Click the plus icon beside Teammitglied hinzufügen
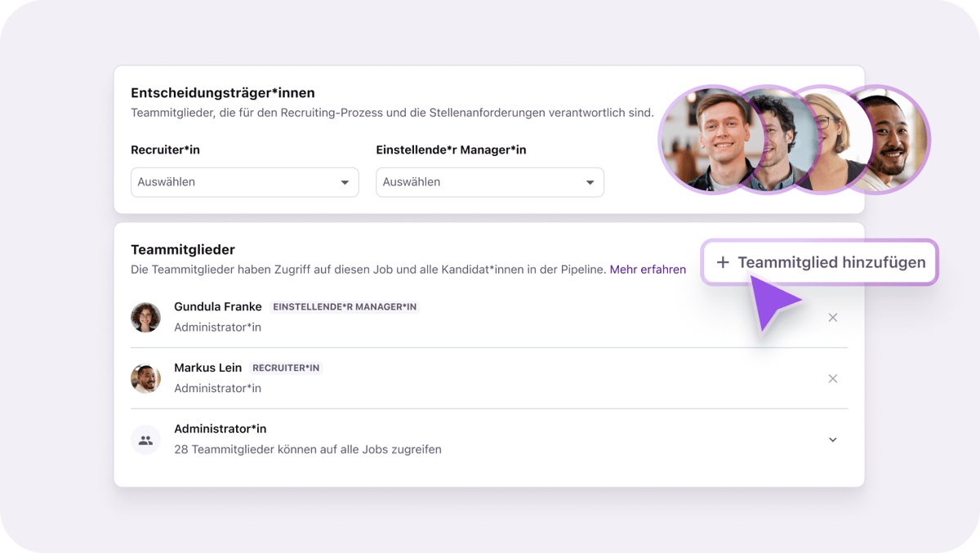The width and height of the screenshot is (980, 553). point(722,262)
